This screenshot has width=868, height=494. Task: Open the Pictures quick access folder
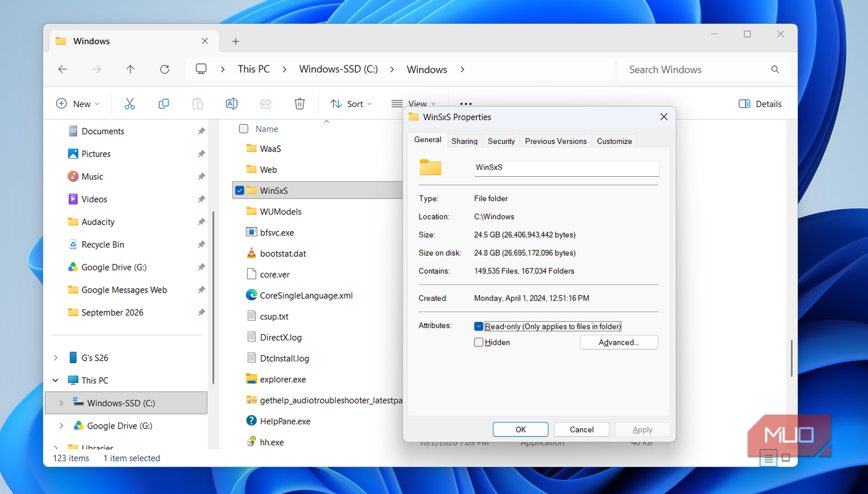(96, 154)
